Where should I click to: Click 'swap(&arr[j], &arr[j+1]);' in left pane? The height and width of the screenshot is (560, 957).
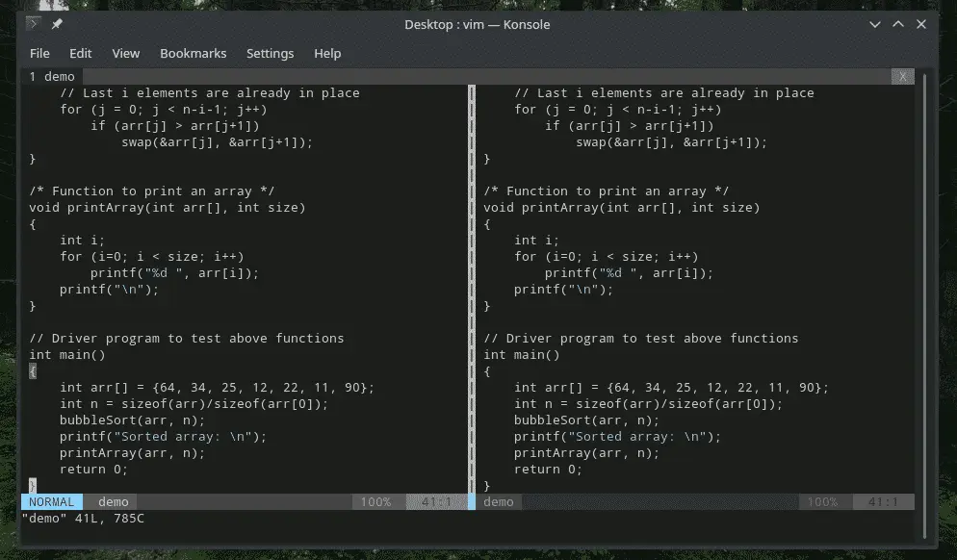[x=217, y=142]
